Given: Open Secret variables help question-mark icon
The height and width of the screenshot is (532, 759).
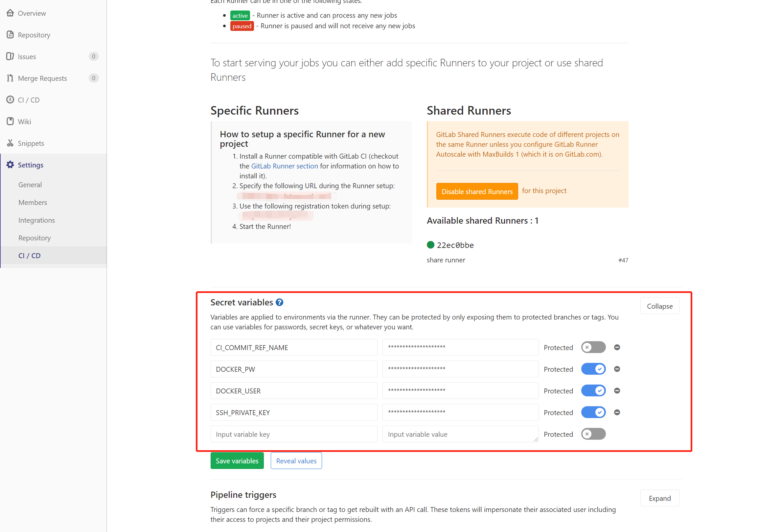Looking at the screenshot, I should [279, 302].
